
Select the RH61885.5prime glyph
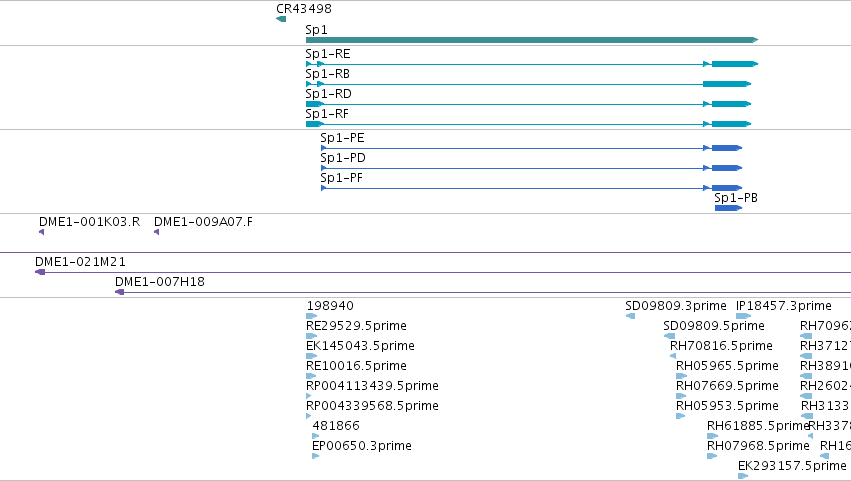coord(713,436)
